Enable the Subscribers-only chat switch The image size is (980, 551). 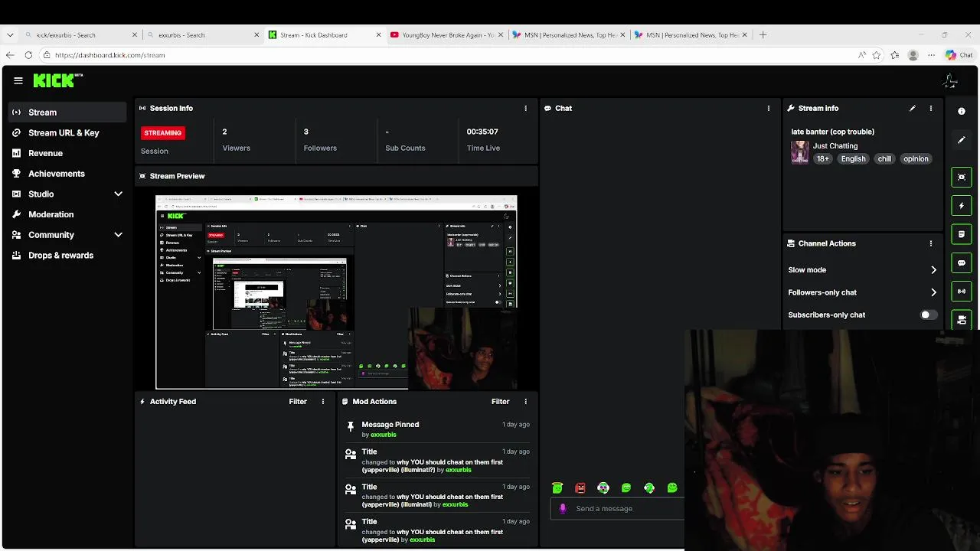tap(928, 315)
